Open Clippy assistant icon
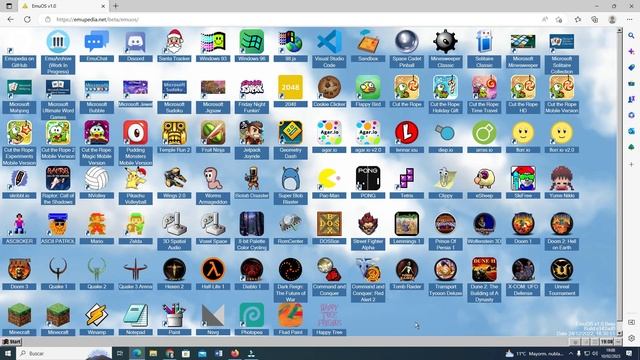This screenshot has height=360, width=640. [x=445, y=178]
